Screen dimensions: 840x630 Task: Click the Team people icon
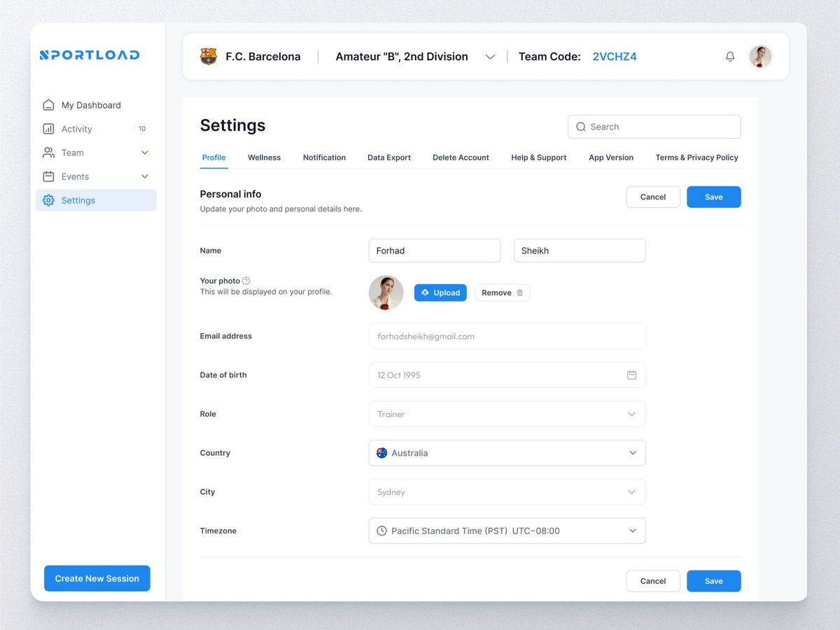(x=48, y=153)
